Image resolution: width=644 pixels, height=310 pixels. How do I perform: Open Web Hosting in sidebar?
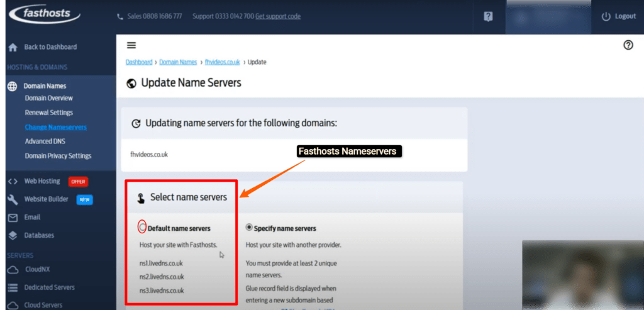42,181
